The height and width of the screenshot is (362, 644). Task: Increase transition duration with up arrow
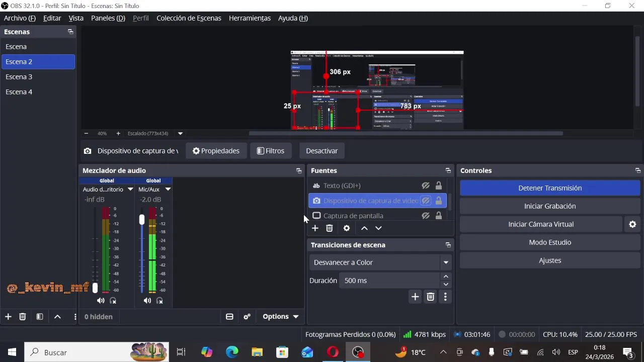(446, 277)
